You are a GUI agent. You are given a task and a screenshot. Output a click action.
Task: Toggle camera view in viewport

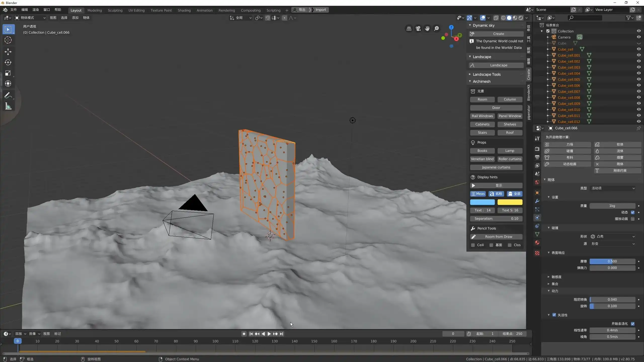[418, 29]
